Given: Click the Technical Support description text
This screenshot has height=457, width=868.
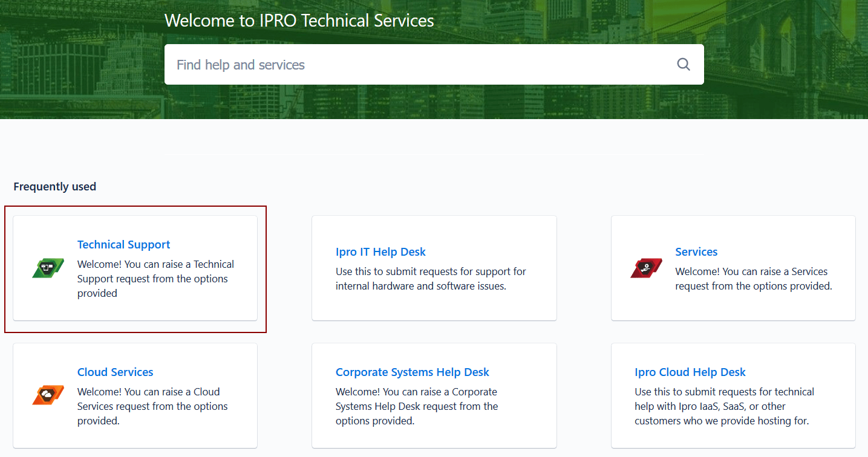Looking at the screenshot, I should (x=155, y=279).
